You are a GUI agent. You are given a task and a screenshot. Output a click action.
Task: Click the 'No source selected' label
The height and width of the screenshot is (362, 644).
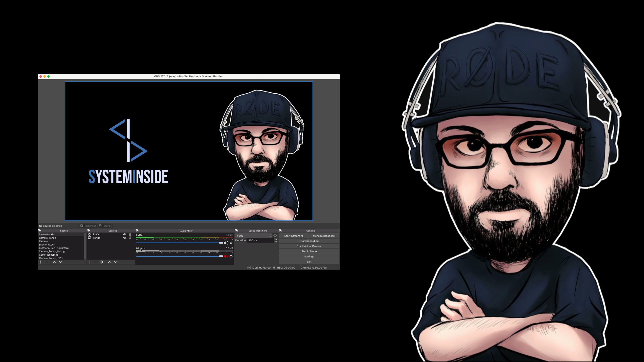[x=51, y=226]
